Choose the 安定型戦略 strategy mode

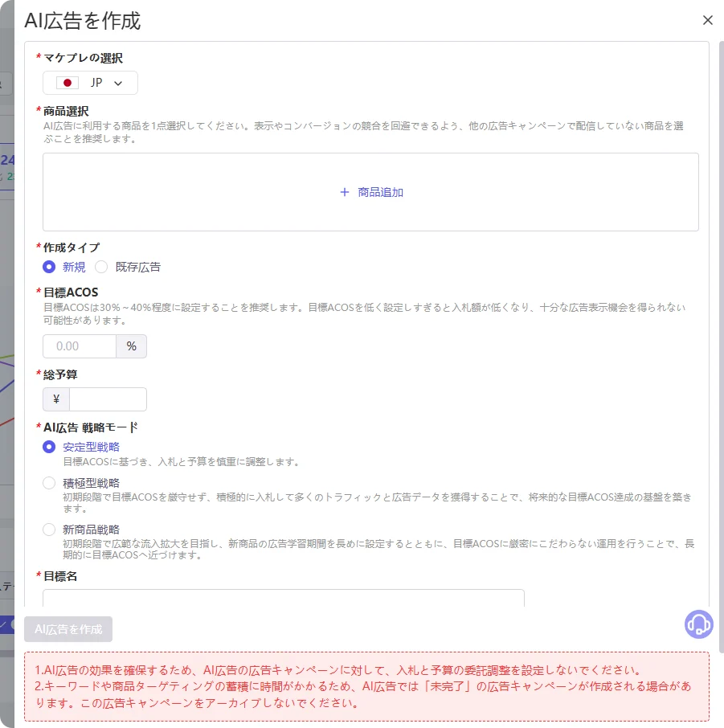[49, 447]
